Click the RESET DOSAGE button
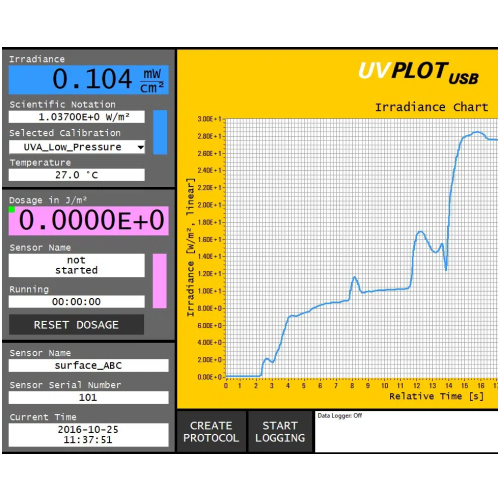The height and width of the screenshot is (500, 500). click(76, 325)
